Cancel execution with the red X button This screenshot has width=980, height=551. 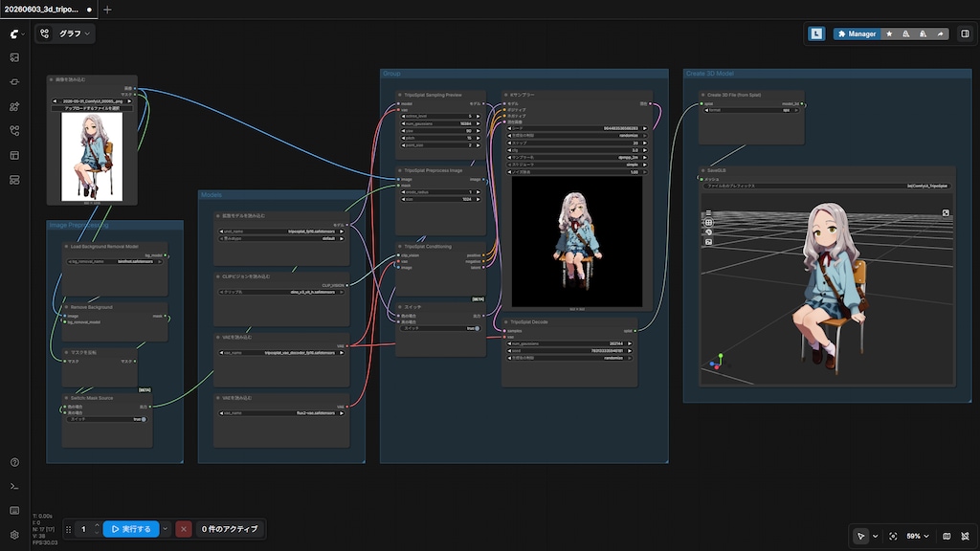tap(183, 529)
